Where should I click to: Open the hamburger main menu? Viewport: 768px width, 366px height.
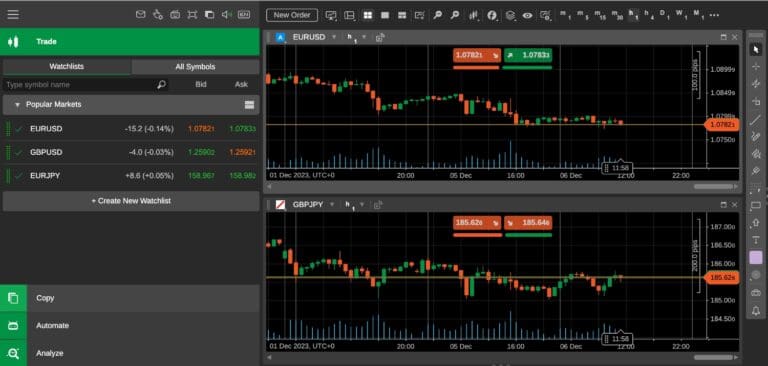(x=13, y=15)
